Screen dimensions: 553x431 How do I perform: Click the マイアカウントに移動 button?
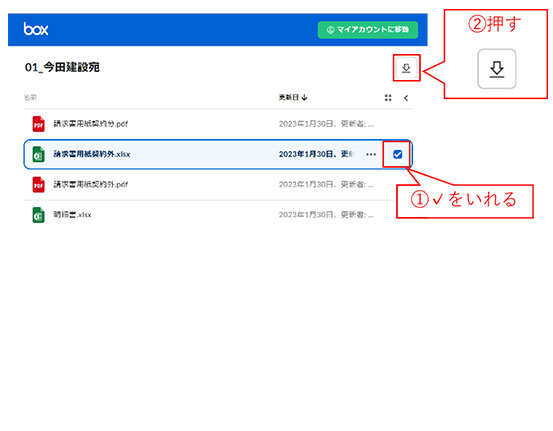point(368,30)
